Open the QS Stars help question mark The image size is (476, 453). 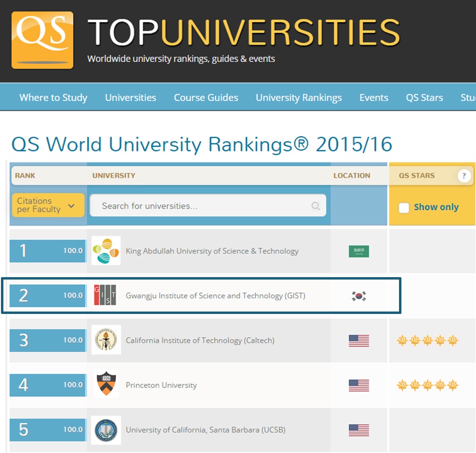click(x=464, y=176)
